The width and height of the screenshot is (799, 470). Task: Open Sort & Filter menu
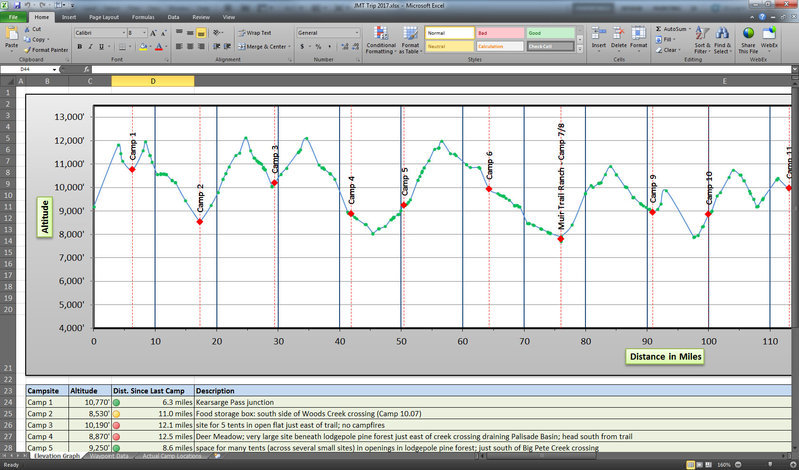pyautogui.click(x=702, y=40)
